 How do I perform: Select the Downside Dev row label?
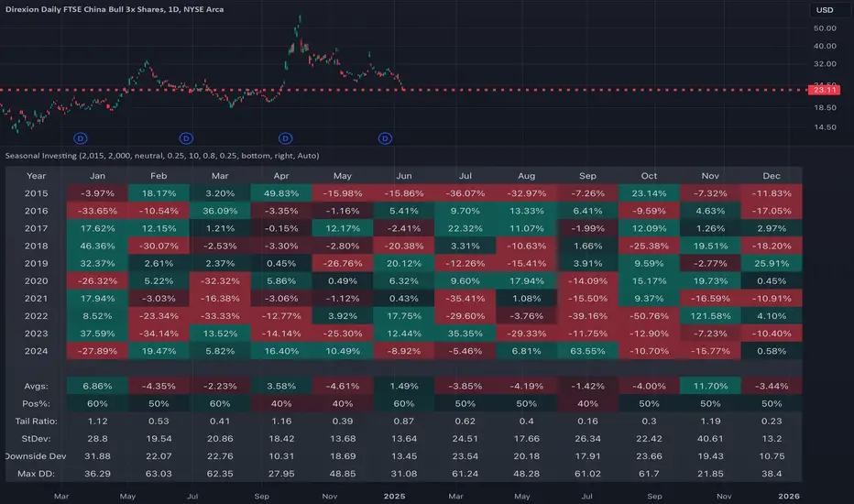pyautogui.click(x=37, y=456)
